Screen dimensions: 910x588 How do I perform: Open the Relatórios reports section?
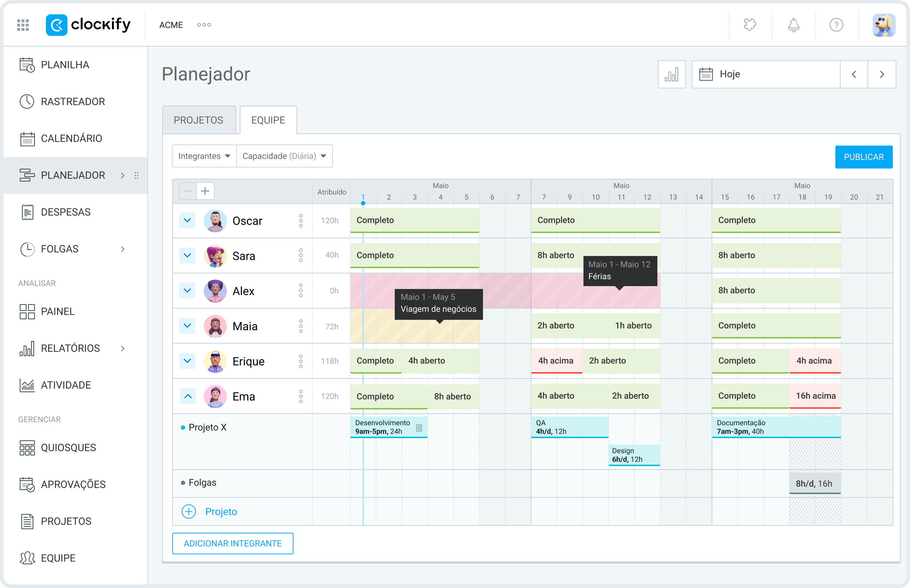(70, 348)
